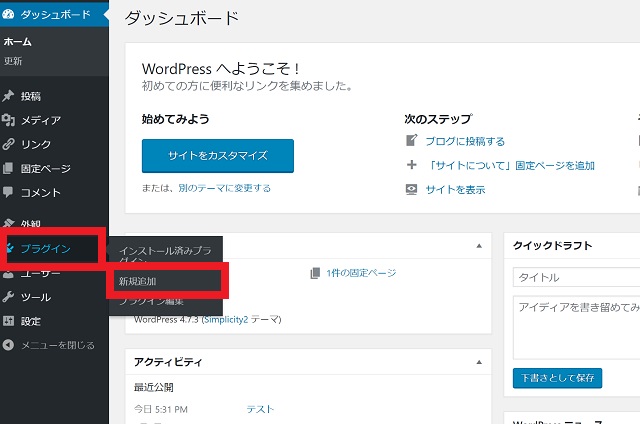Click the monitor icon beside サイトを表示
The image size is (640, 424).
[x=411, y=189]
